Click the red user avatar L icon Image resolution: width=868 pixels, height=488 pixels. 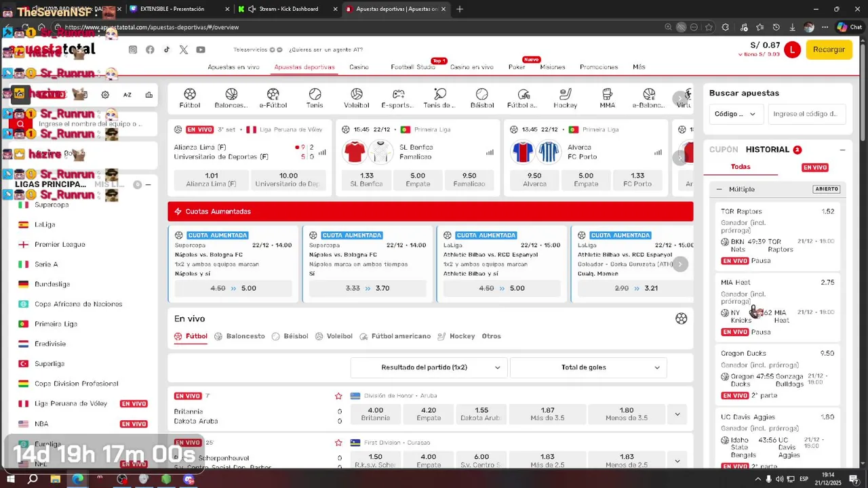[791, 49]
